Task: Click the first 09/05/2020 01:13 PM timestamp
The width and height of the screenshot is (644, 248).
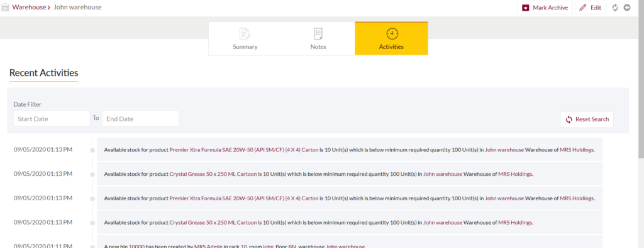Action: click(43, 149)
